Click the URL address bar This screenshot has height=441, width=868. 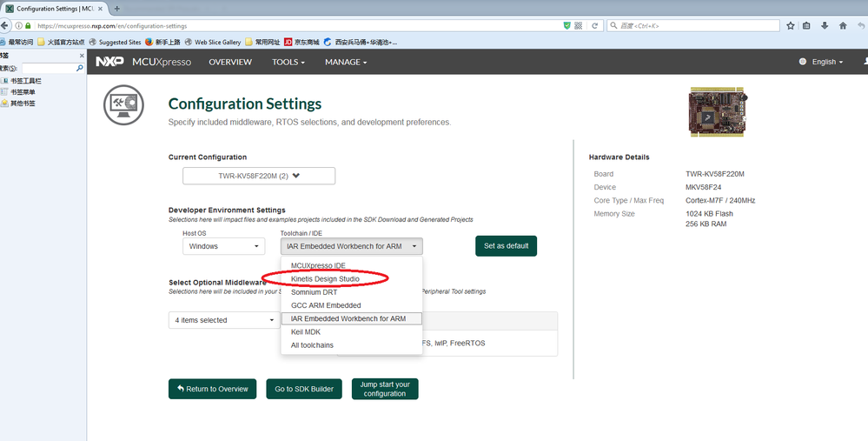299,25
